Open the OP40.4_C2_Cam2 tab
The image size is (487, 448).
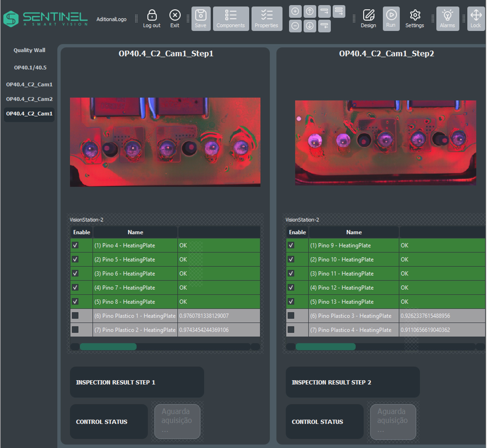(x=29, y=99)
